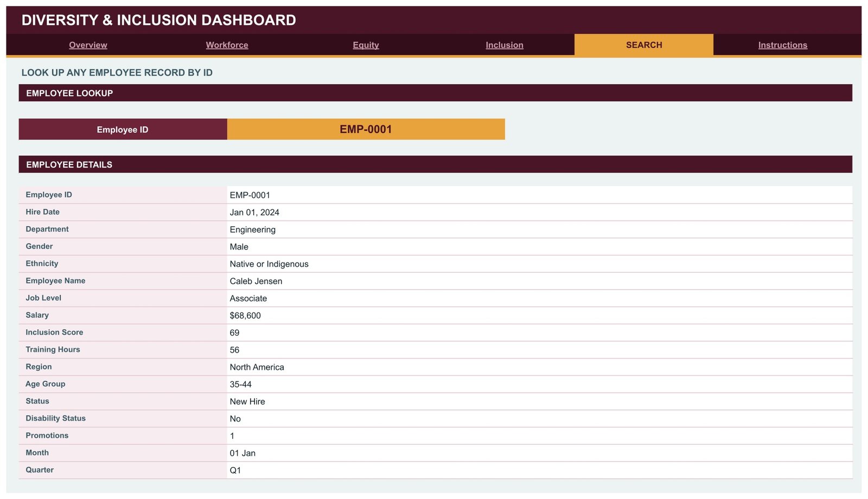Open the Inclusion tab link
868x499 pixels.
point(505,45)
